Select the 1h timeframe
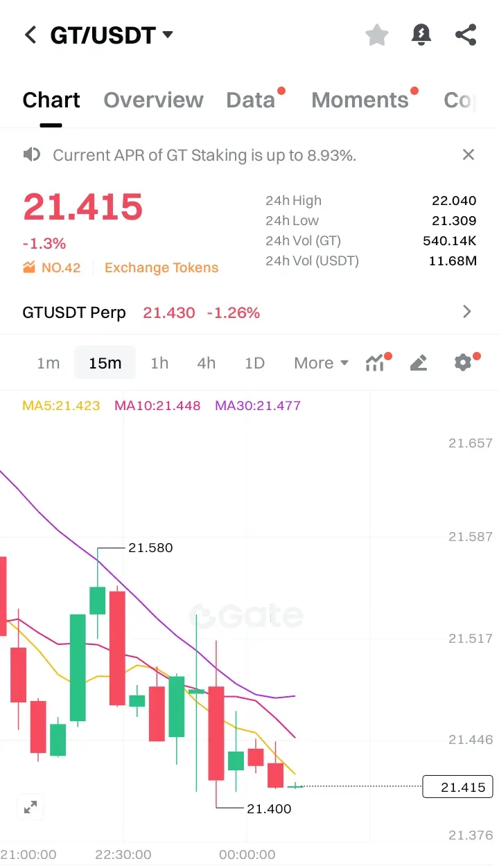The height and width of the screenshot is (868, 499). 159,363
